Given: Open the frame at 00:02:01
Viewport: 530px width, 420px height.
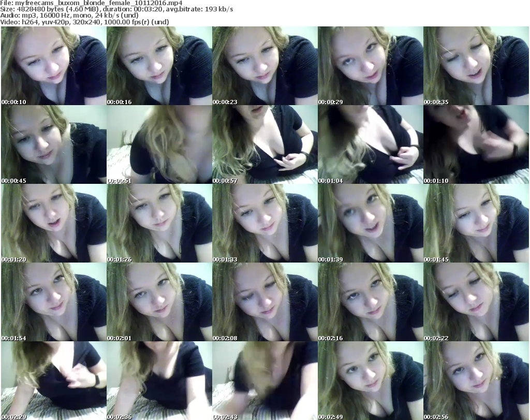Looking at the screenshot, I should [159, 301].
